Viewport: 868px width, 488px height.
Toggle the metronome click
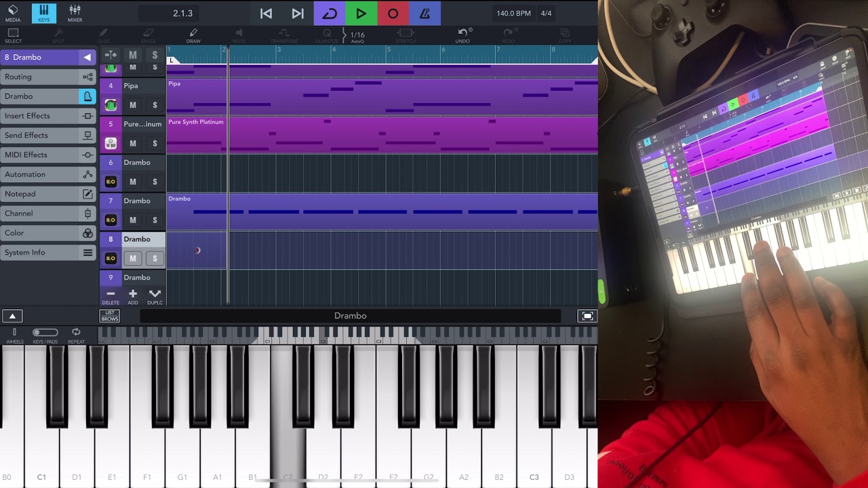(x=425, y=14)
